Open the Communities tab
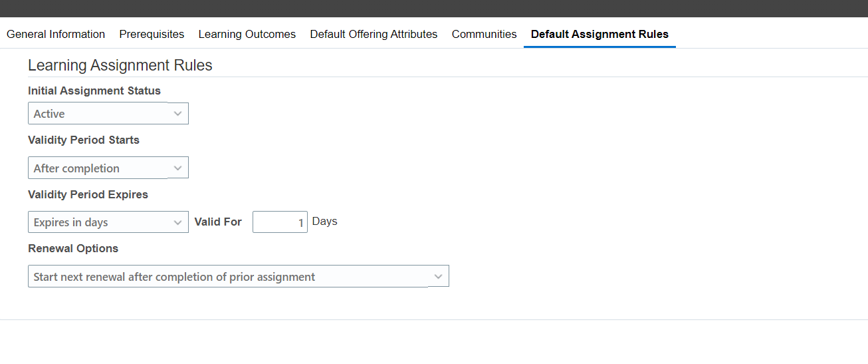Image resolution: width=868 pixels, height=364 pixels. click(x=484, y=34)
